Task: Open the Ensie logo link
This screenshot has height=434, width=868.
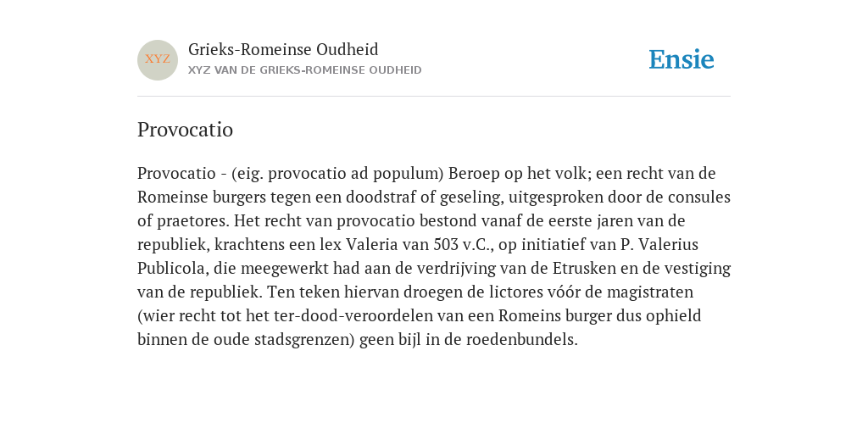Action: (x=682, y=59)
